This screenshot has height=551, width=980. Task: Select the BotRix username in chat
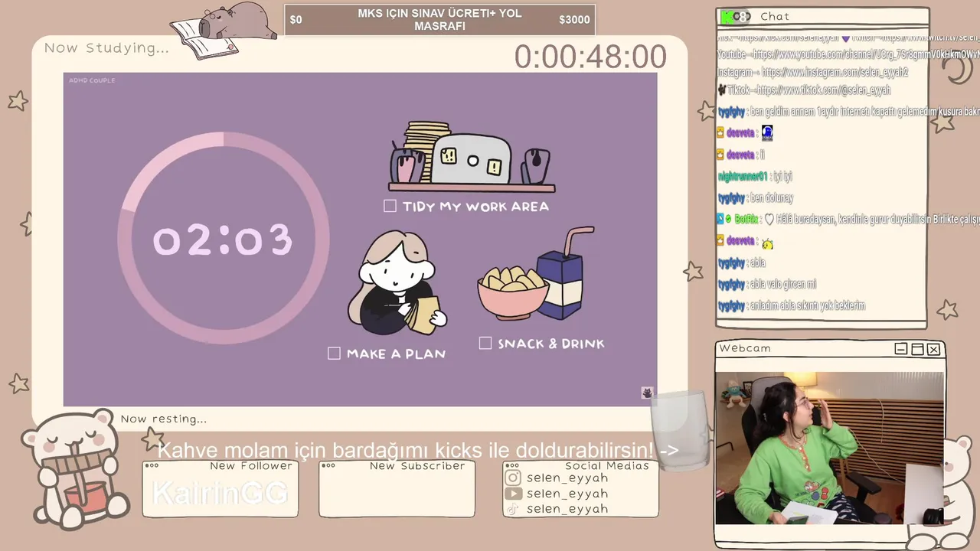pos(746,219)
